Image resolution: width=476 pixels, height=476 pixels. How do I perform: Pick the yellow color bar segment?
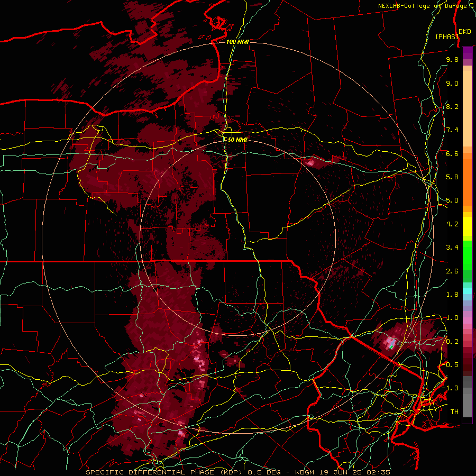467,226
